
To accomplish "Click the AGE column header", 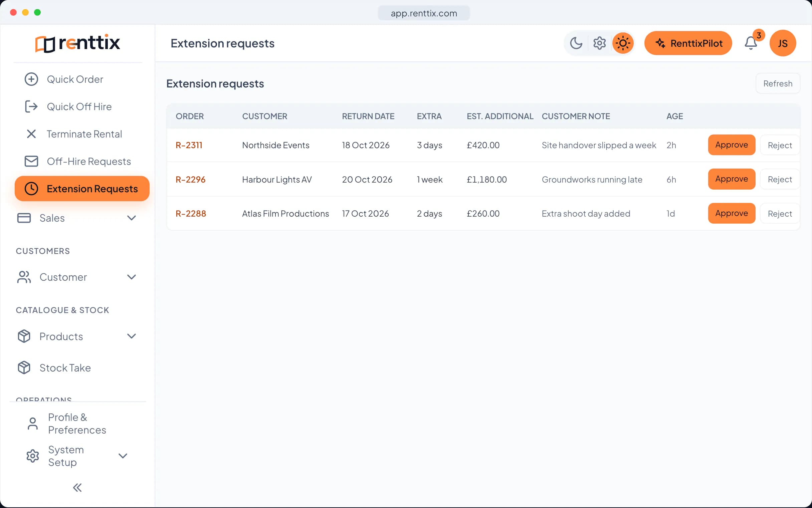I will click(674, 116).
